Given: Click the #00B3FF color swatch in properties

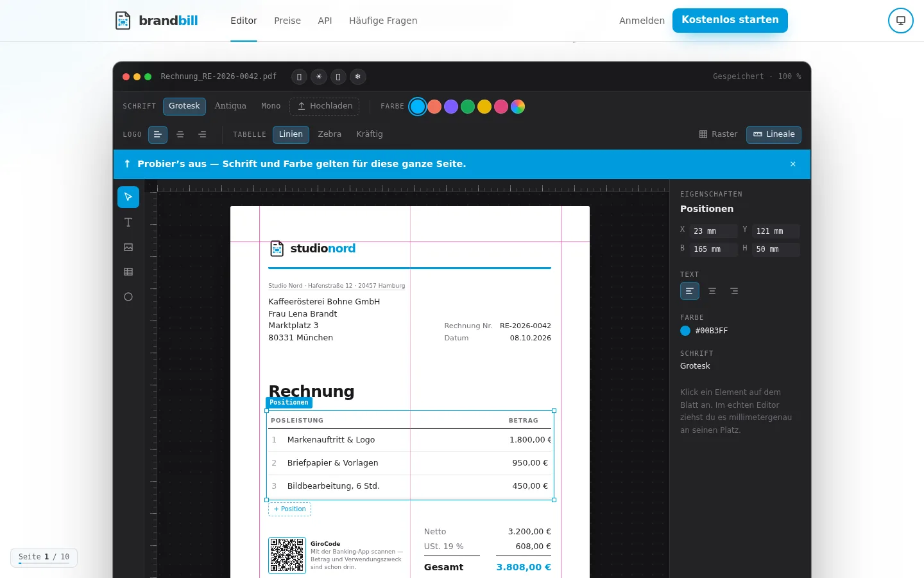Looking at the screenshot, I should [x=685, y=331].
